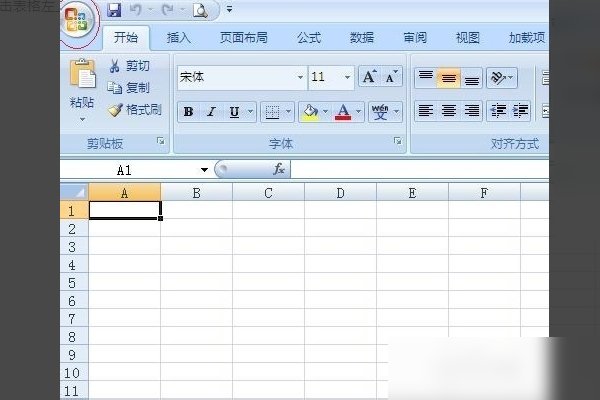Click the formula bar input area

(419, 170)
